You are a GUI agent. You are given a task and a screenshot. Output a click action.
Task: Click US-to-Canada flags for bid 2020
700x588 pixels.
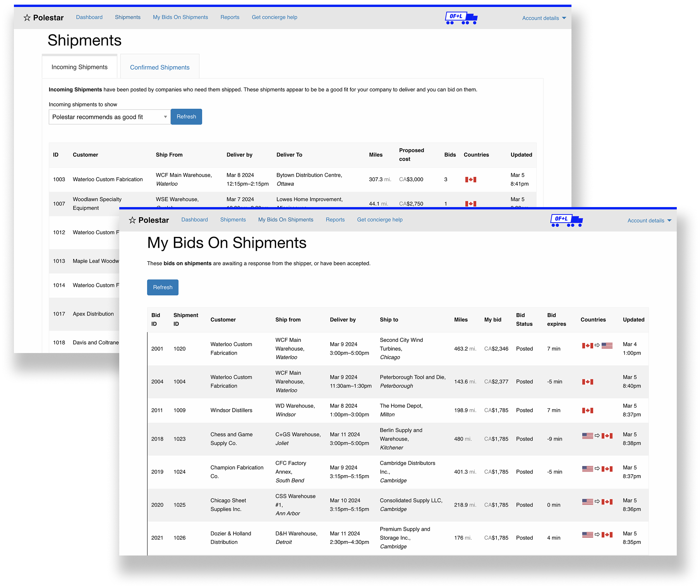click(597, 501)
